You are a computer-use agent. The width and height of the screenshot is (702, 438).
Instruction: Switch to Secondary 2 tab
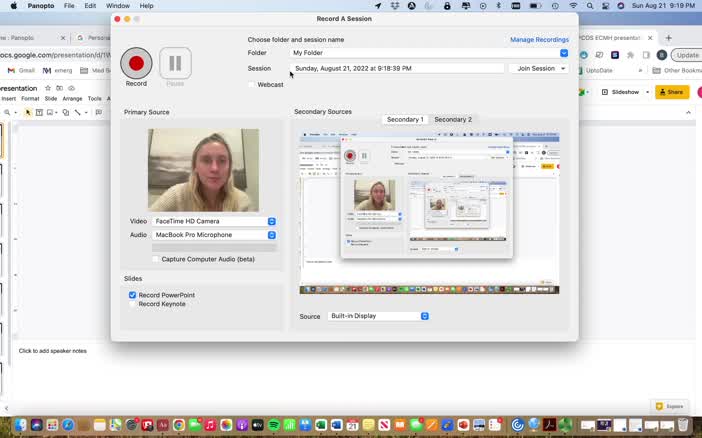(x=453, y=120)
